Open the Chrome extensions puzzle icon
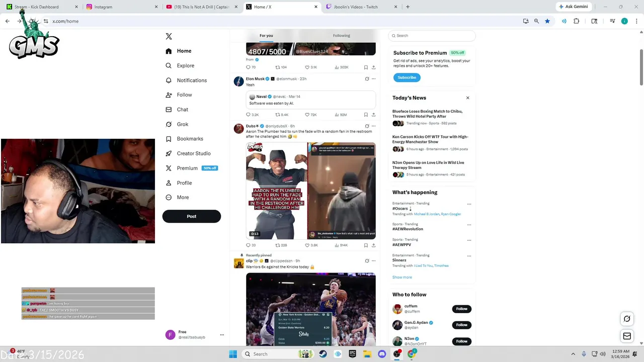This screenshot has width=644, height=362. [x=577, y=21]
